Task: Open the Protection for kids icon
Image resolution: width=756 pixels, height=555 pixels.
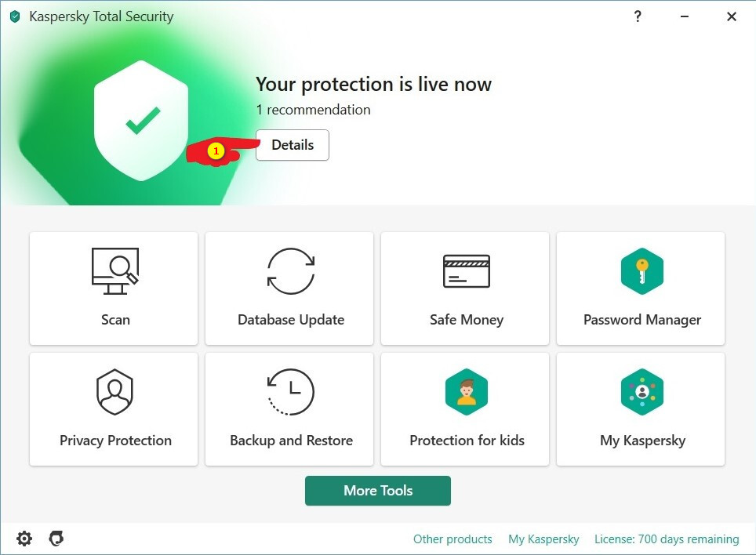Action: [x=466, y=392]
